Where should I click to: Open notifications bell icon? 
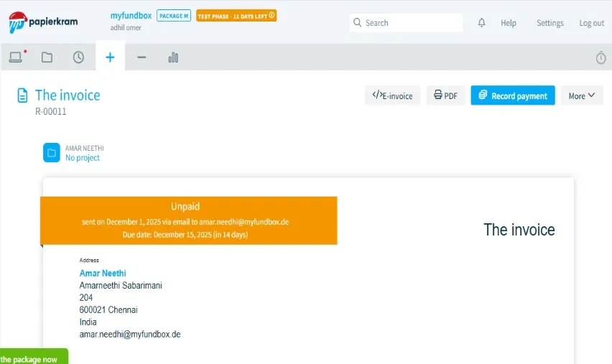[x=482, y=23]
